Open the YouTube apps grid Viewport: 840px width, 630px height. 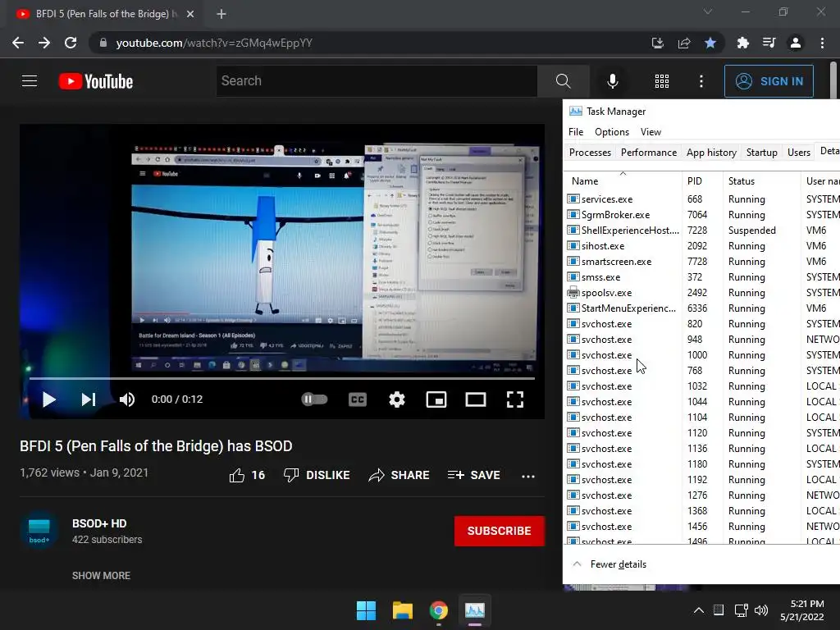coord(662,81)
